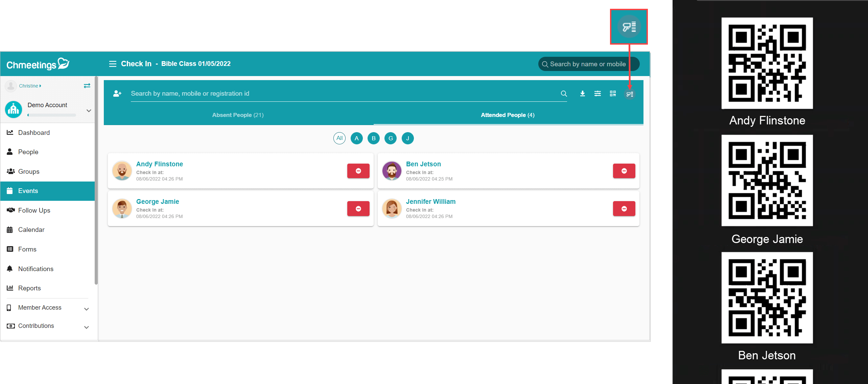Click the Groups sidebar icon
This screenshot has width=868, height=384.
(10, 171)
